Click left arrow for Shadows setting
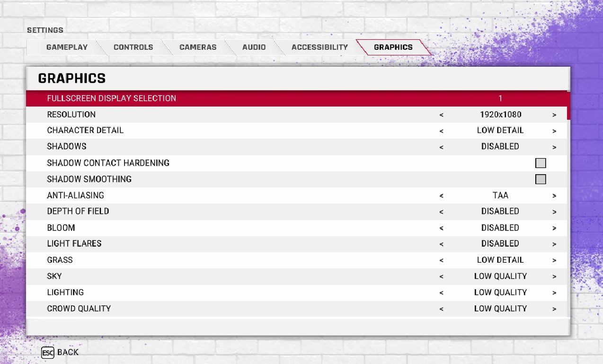Image resolution: width=603 pixels, height=364 pixels. coord(441,147)
